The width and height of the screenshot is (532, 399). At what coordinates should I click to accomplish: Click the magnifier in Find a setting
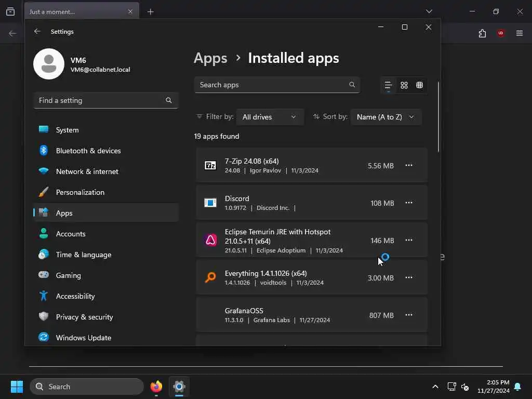coord(169,100)
